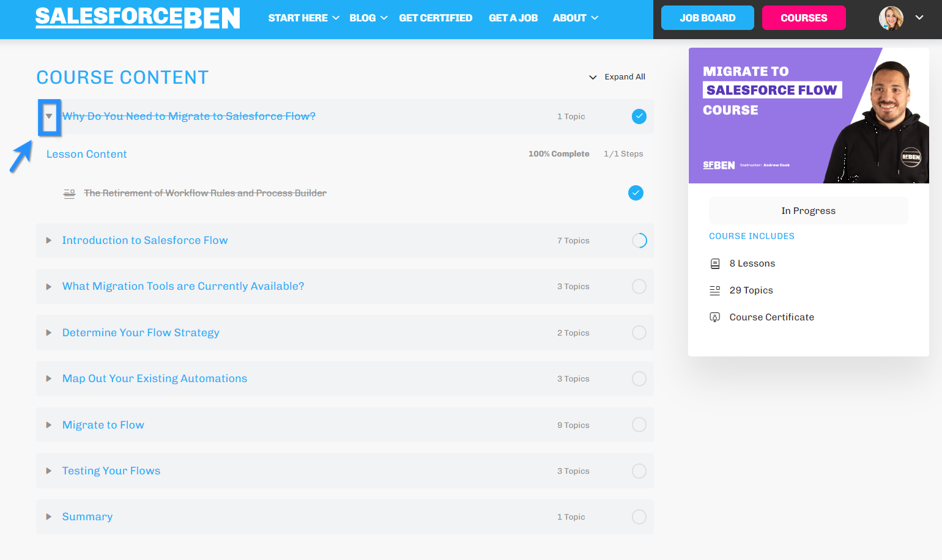Open GET CERTIFIED nav item
The image size is (942, 560).
point(436,18)
